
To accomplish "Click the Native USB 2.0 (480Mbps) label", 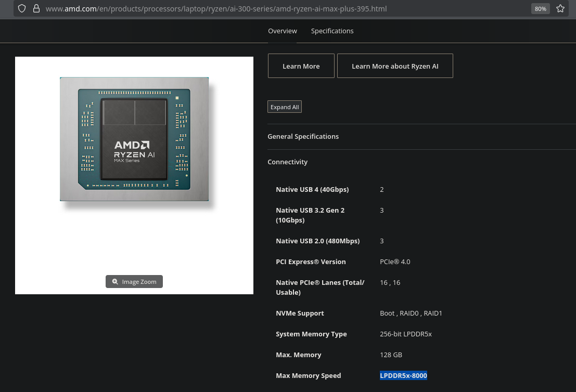I will point(318,241).
